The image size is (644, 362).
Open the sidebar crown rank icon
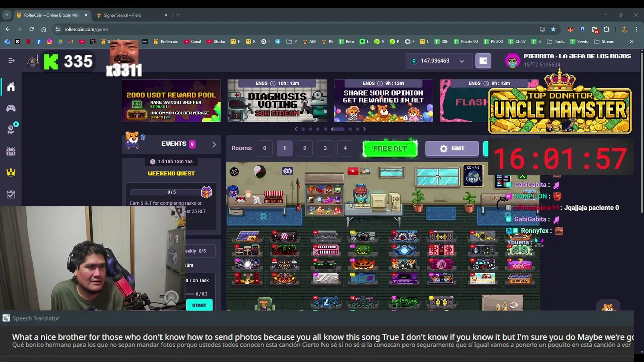[x=11, y=172]
